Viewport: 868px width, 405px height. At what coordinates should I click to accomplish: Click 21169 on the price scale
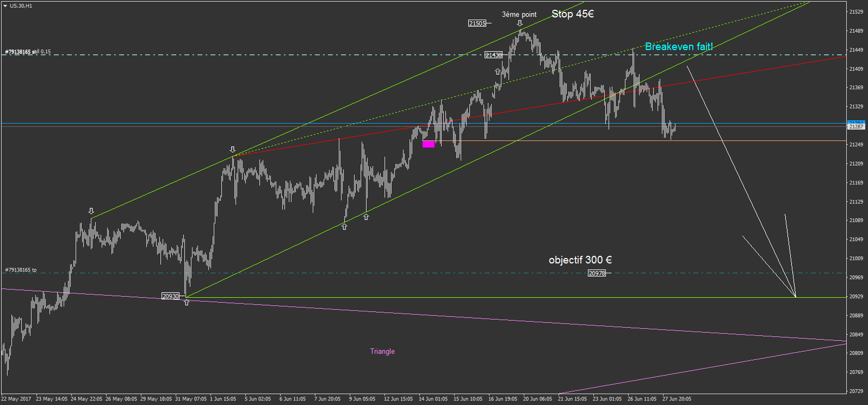click(x=856, y=183)
